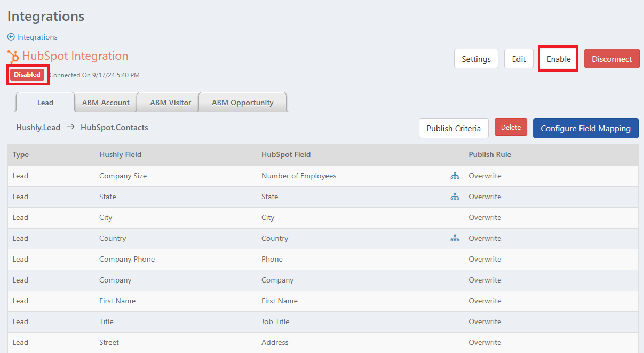The height and width of the screenshot is (353, 644).
Task: Click the Publish Rule column header
Action: (x=490, y=154)
